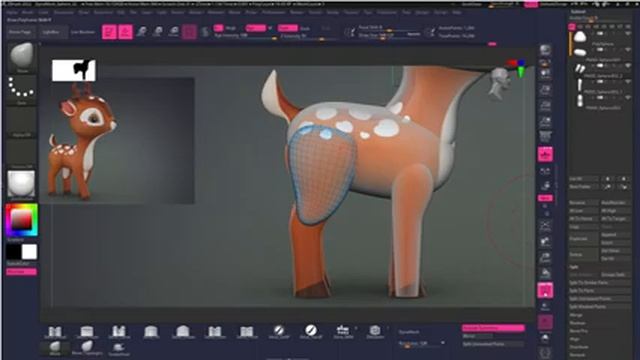Toggle the pink PolyF icon
The image size is (640, 360).
(x=545, y=290)
